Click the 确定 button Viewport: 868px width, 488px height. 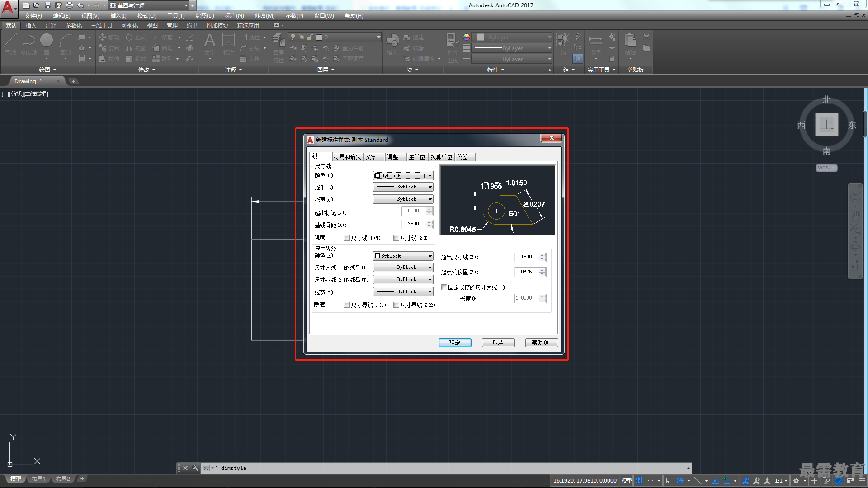tap(455, 343)
